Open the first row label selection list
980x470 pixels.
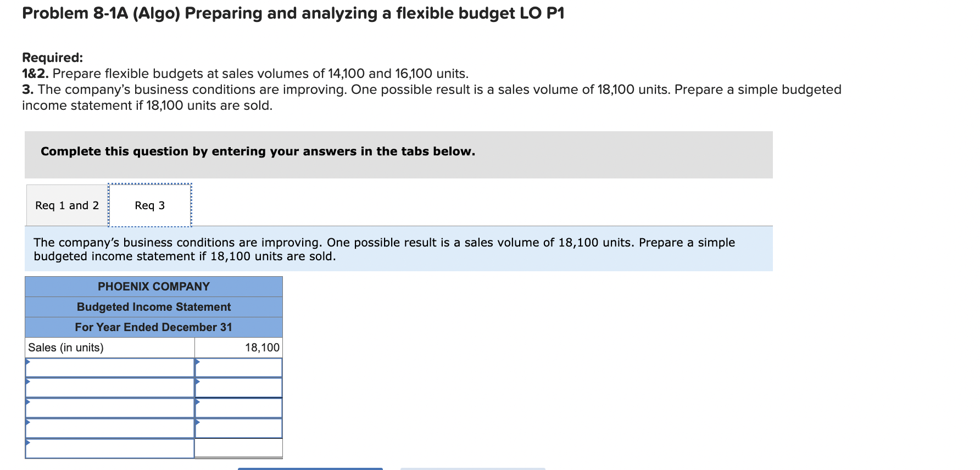click(110, 367)
